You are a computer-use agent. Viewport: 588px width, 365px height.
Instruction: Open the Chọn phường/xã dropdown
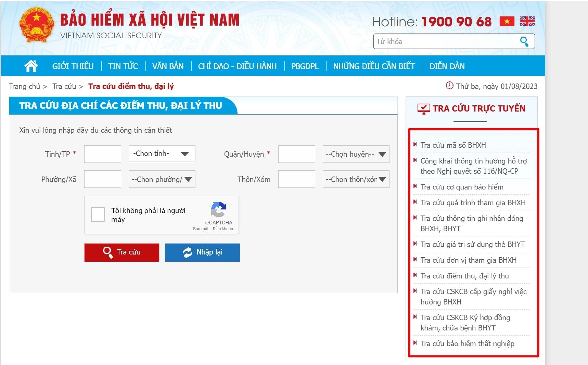[x=162, y=179]
